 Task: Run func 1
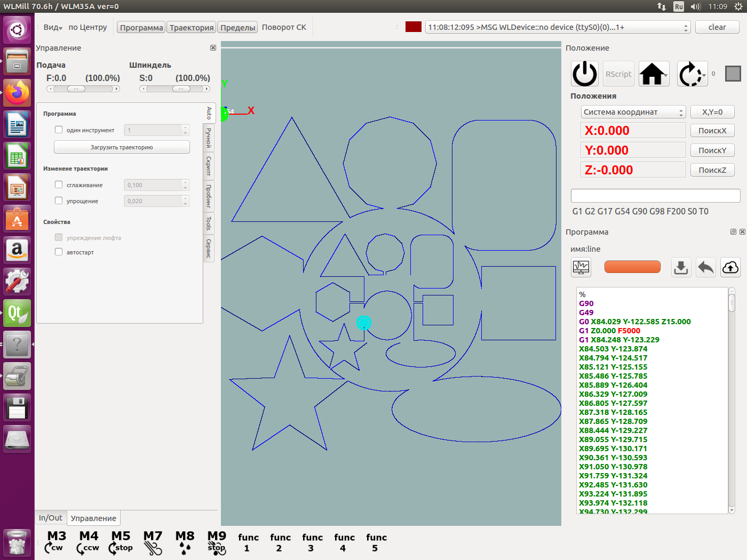[248, 542]
